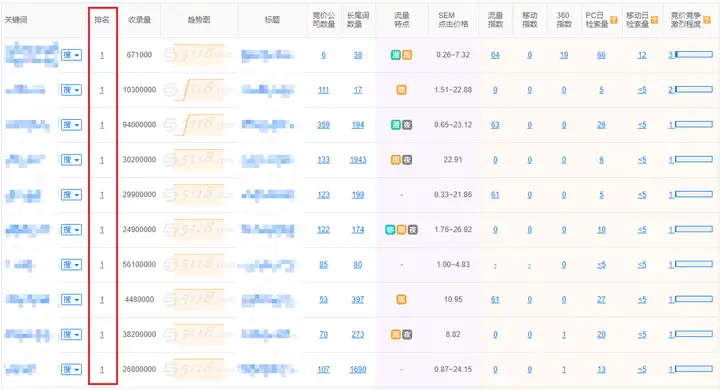Screen dimensions: 720x390
Task: Open 搜 dropdown in the 56100000 row
Action: (71, 265)
